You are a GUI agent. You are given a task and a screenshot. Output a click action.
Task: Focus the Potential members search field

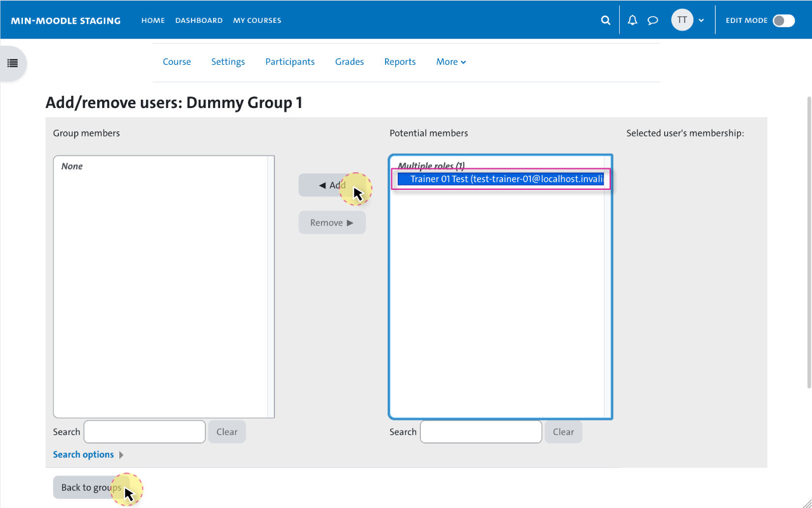pos(481,432)
